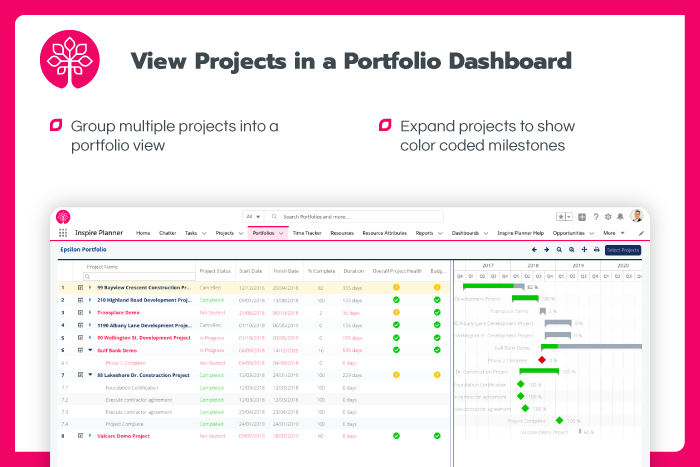The width and height of the screenshot is (700, 467).
Task: Click the Epsilon Portfolio title link
Action: point(83,250)
